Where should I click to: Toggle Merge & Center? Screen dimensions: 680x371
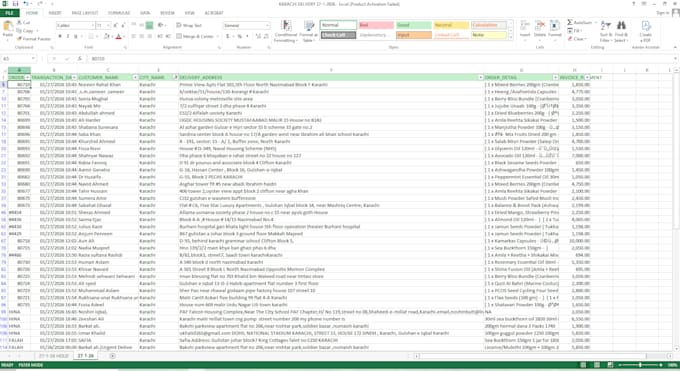click(x=195, y=36)
